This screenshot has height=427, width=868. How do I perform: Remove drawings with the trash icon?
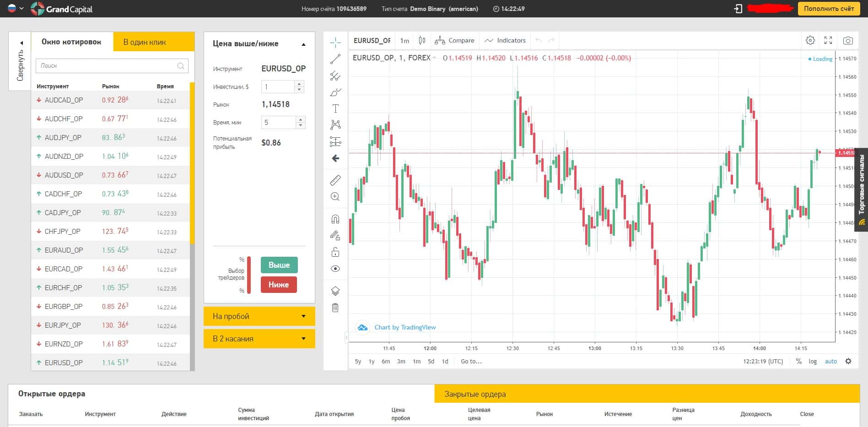point(335,308)
